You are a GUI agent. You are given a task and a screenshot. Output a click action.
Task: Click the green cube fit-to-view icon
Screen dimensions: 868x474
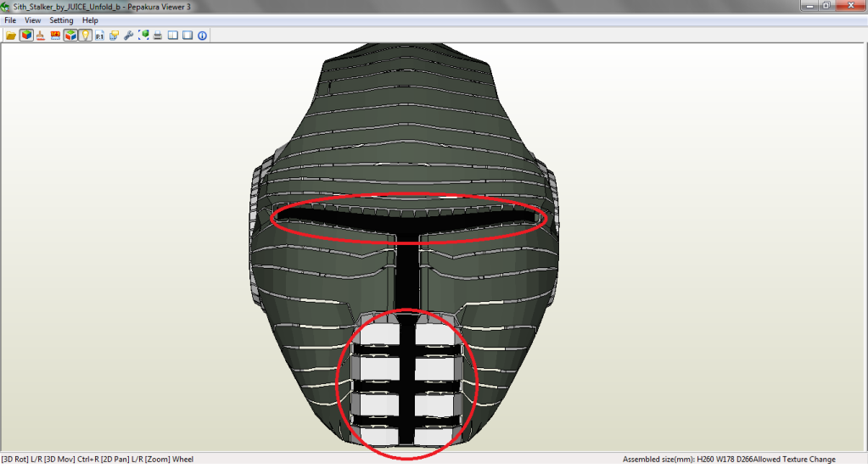click(143, 36)
